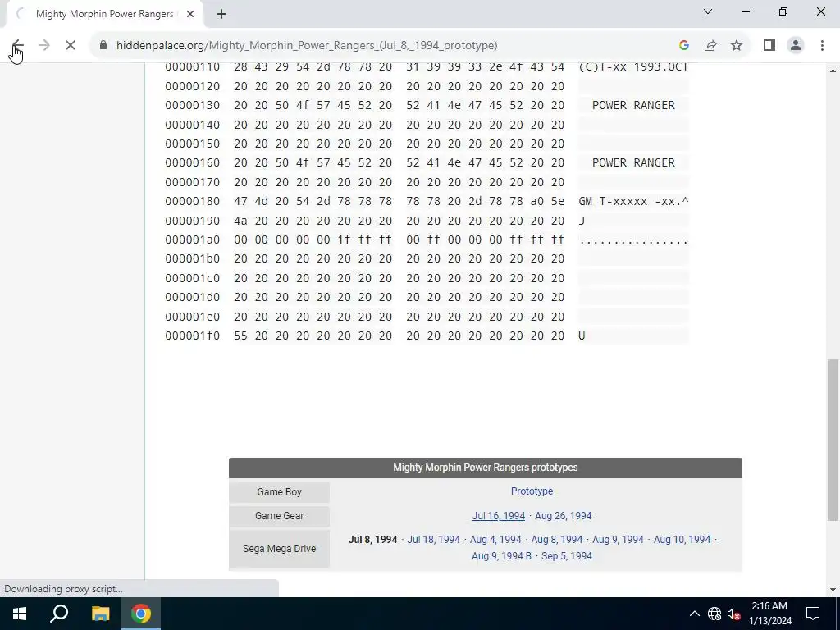Open the Aug 8, 1994 prototype link
Screen dimensions: 840x630
click(x=557, y=540)
